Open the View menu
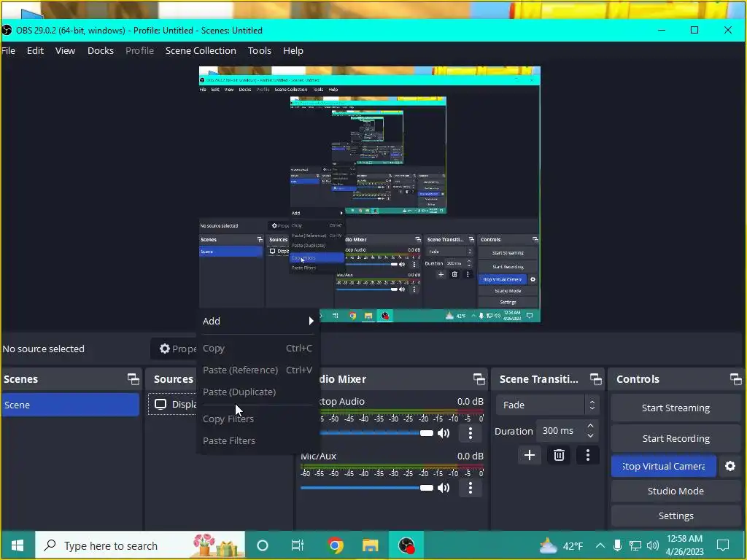The image size is (747, 560). coord(65,50)
